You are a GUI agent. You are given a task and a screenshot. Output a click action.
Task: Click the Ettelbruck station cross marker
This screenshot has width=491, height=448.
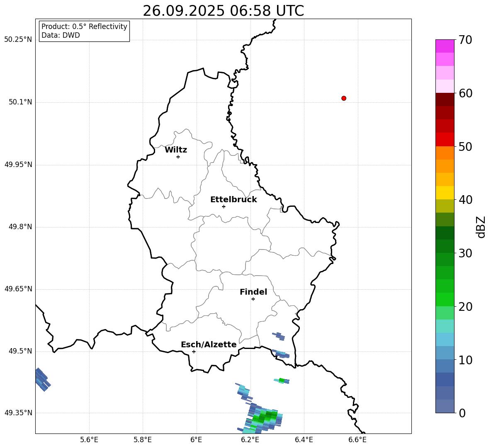pyautogui.click(x=224, y=206)
